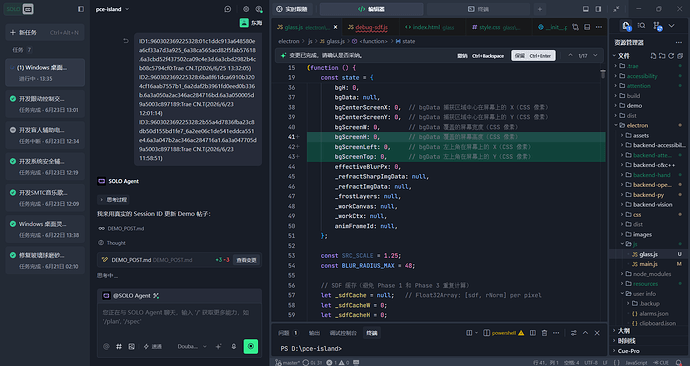The image size is (690, 366).
Task: Click the hash context icon in chat input
Action: coord(119,347)
